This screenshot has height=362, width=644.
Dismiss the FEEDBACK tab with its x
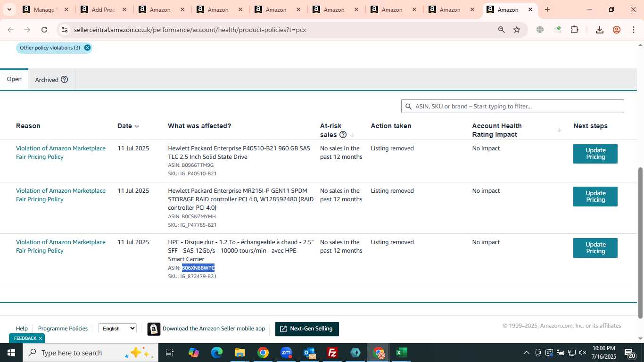pyautogui.click(x=41, y=338)
